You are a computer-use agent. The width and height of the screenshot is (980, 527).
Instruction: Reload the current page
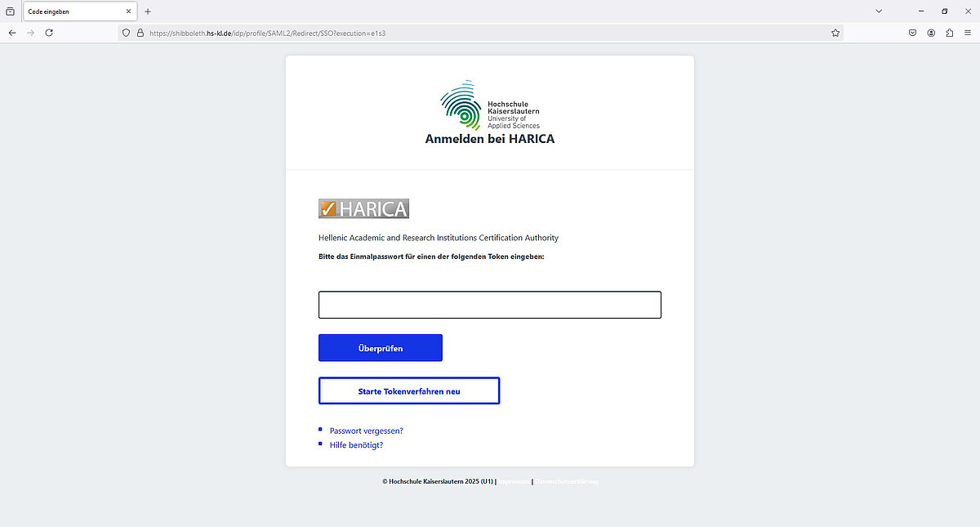49,33
